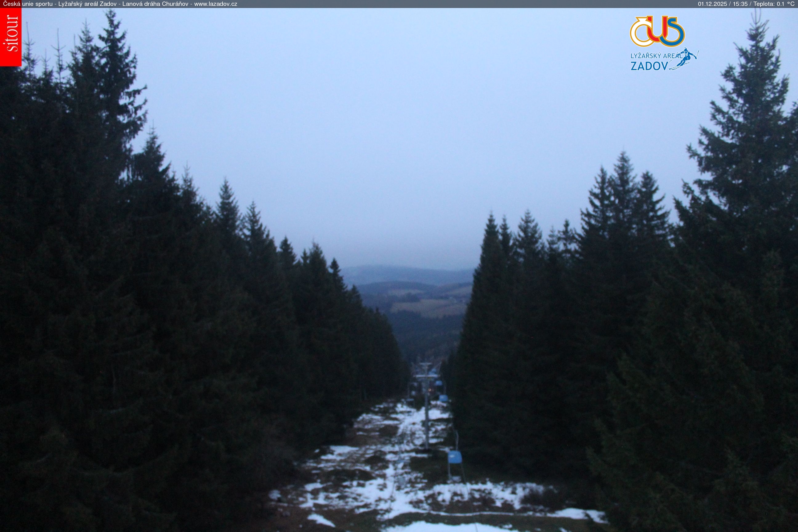Click the red sitour logo
The image size is (798, 532).
(x=10, y=37)
